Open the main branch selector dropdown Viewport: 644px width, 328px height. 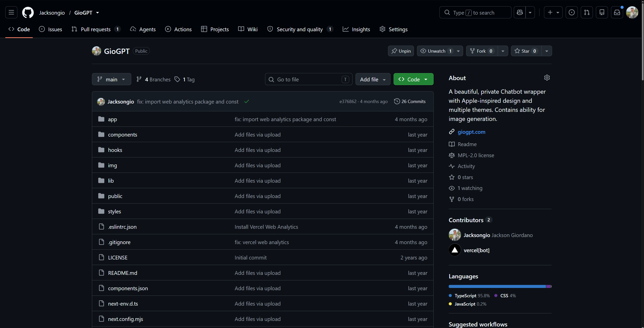tap(112, 79)
